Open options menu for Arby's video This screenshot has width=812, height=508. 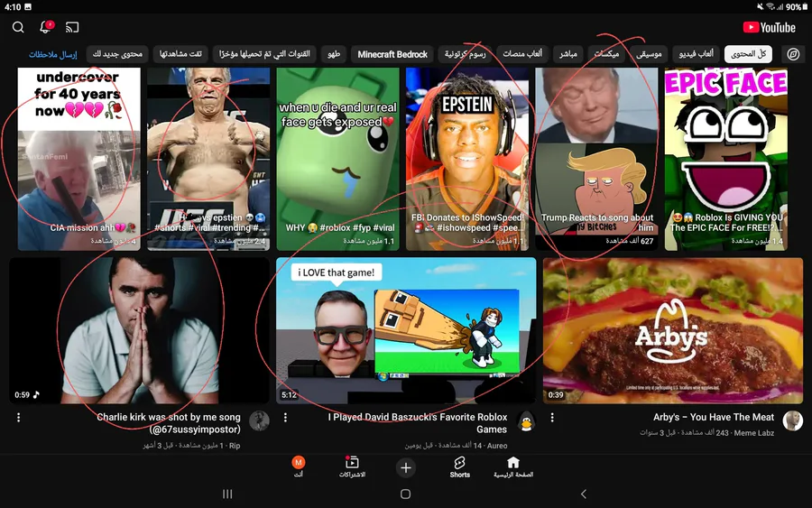(x=552, y=418)
